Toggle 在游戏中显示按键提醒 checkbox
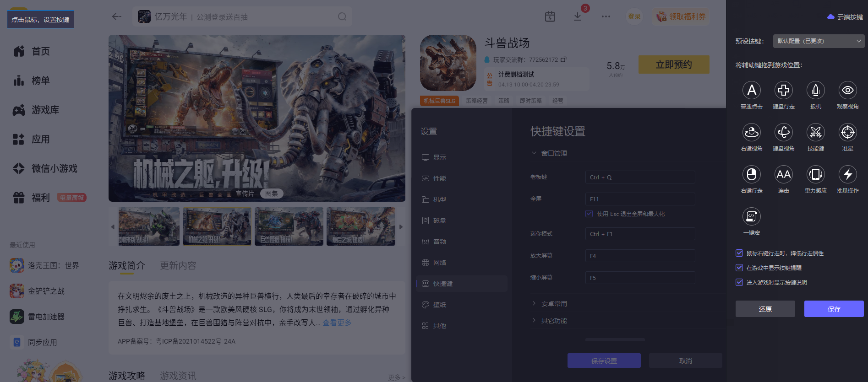This screenshot has height=382, width=868. pos(739,268)
